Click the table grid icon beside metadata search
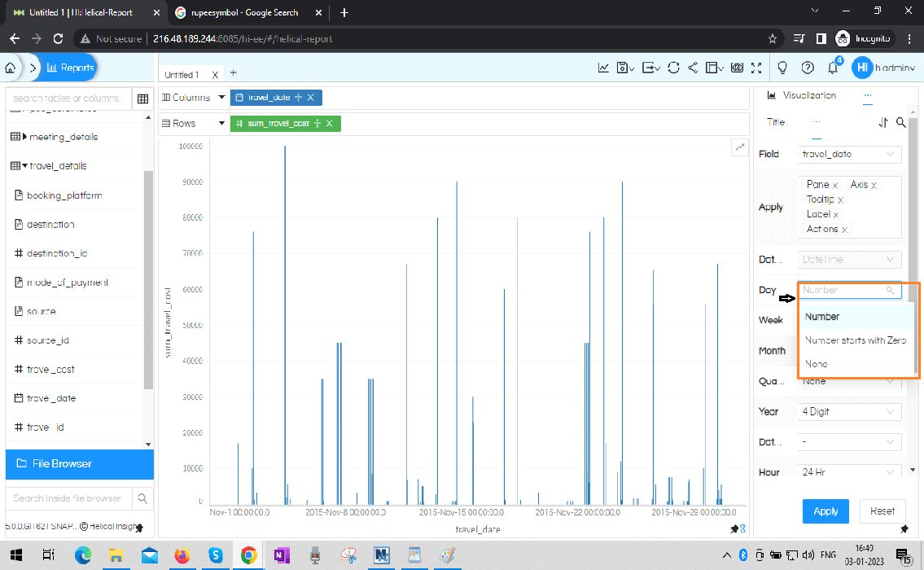The width and height of the screenshot is (924, 570). pos(142,99)
